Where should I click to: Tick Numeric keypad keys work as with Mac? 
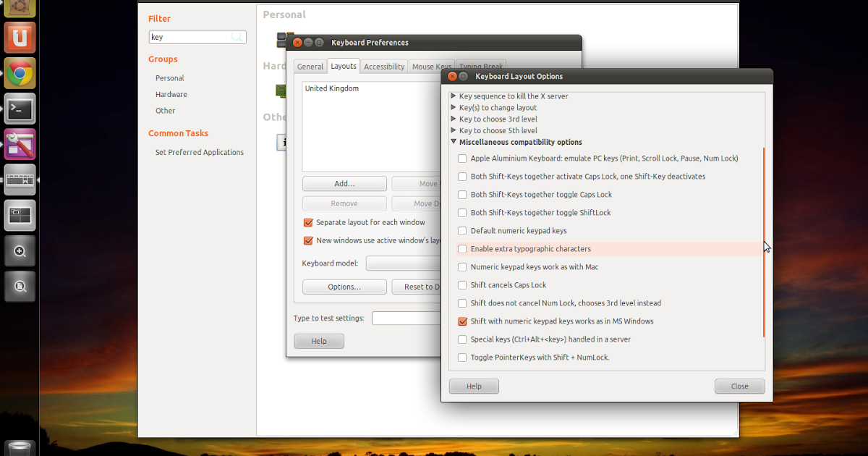pyautogui.click(x=462, y=267)
